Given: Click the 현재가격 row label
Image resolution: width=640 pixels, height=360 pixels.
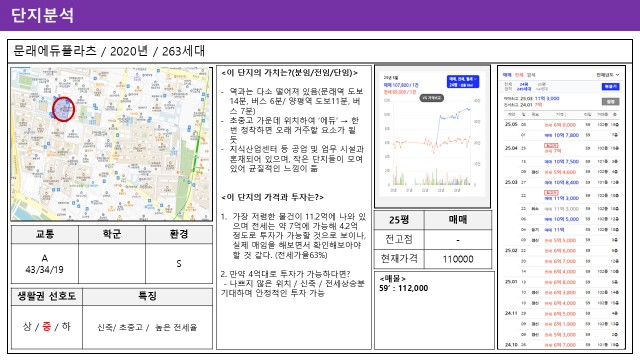Looking at the screenshot, I should (399, 259).
